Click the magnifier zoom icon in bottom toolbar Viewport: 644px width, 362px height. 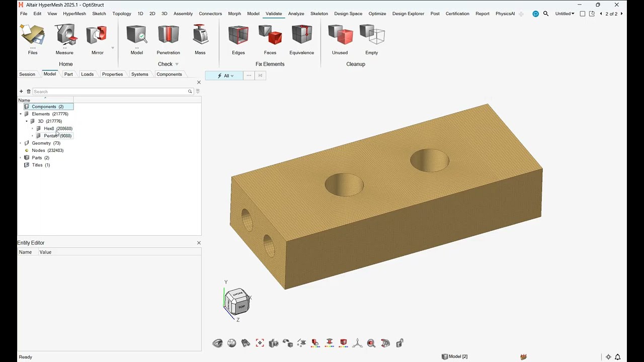pyautogui.click(x=371, y=343)
